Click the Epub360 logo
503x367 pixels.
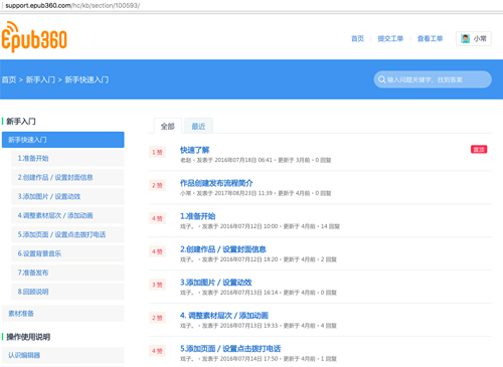tap(34, 37)
